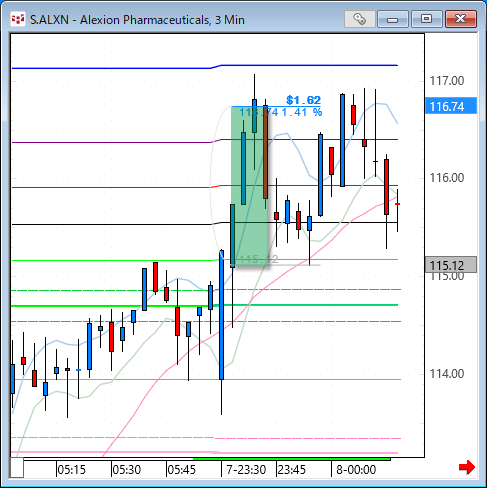Click the 7-23:30 time axis marker
Viewport: 487px width, 488px height.
(246, 470)
